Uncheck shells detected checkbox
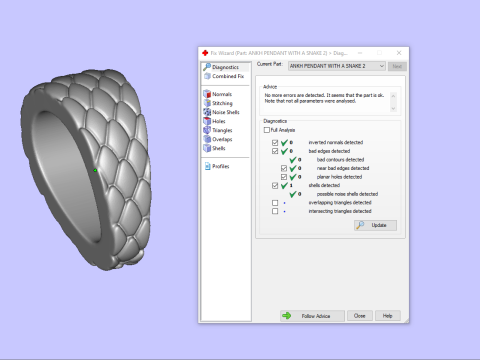The width and height of the screenshot is (480, 360). pos(275,186)
